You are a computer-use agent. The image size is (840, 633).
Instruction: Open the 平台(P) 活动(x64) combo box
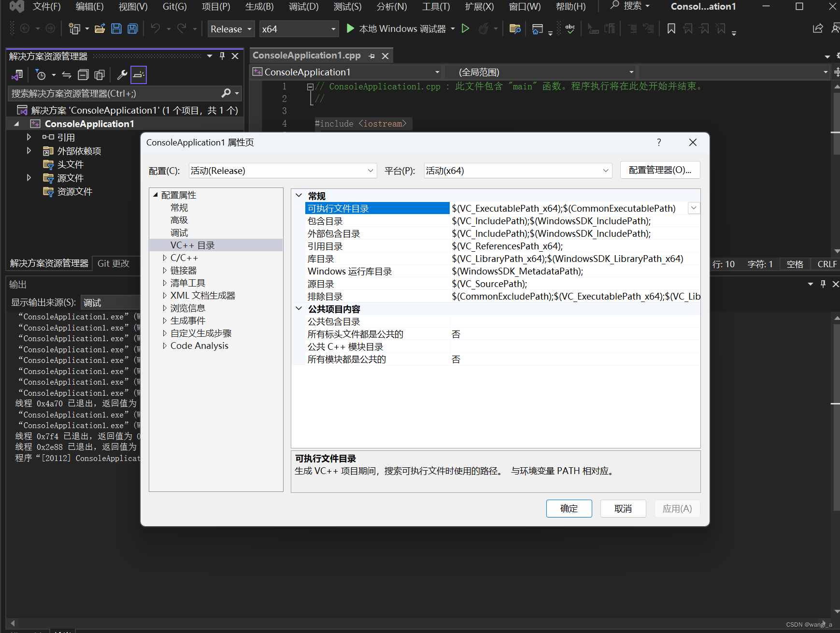pyautogui.click(x=518, y=171)
